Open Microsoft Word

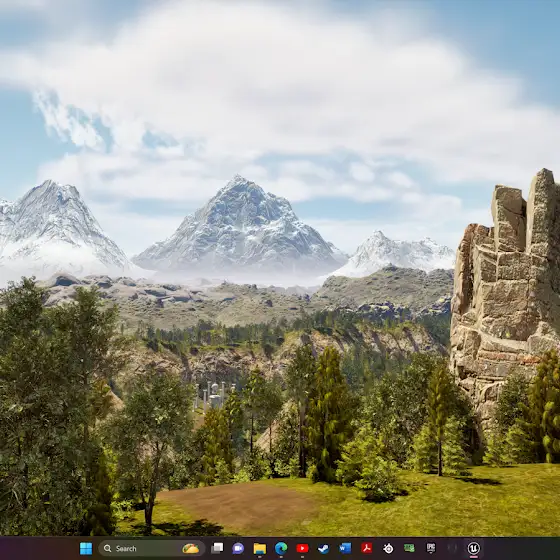pos(345,548)
